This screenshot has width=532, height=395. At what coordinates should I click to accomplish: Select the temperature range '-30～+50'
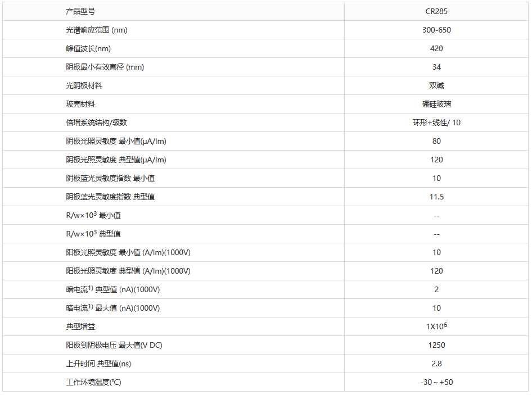click(x=436, y=382)
